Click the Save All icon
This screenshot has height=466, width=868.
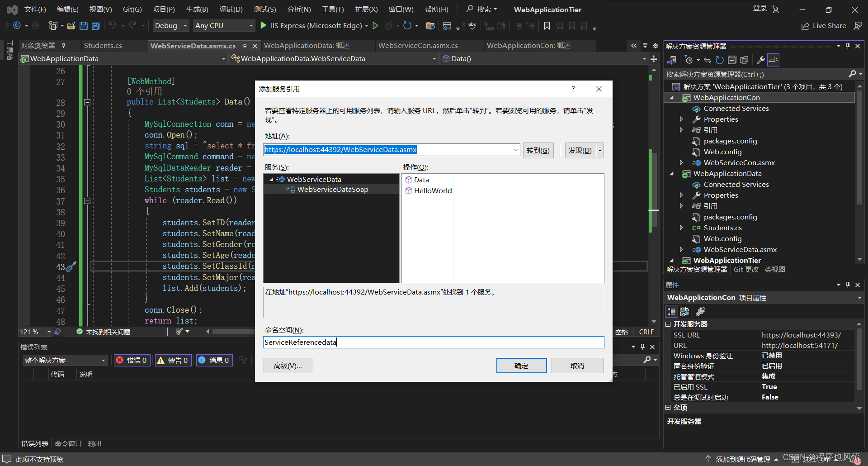95,25
